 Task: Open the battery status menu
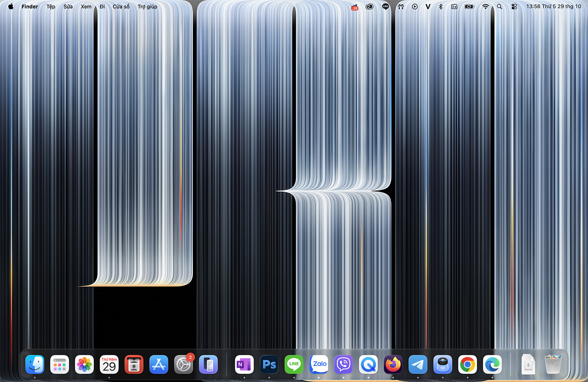tap(469, 7)
